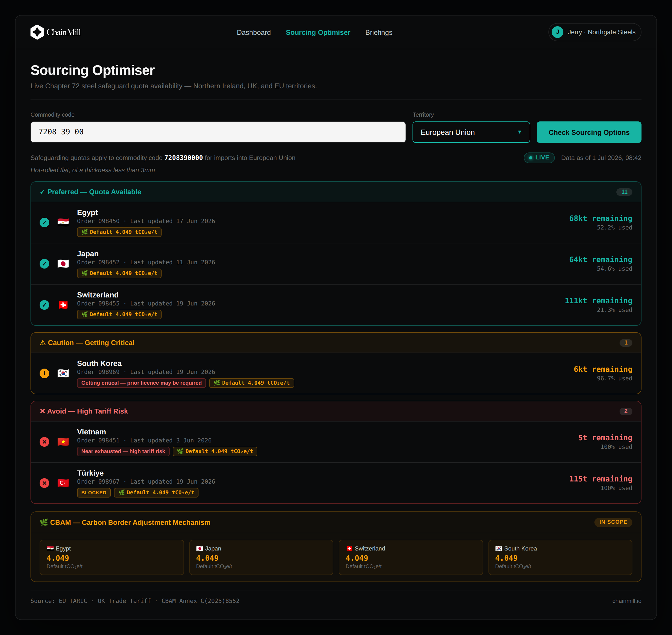The width and height of the screenshot is (672, 635).
Task: Click the ChainMill logo icon
Action: point(37,32)
